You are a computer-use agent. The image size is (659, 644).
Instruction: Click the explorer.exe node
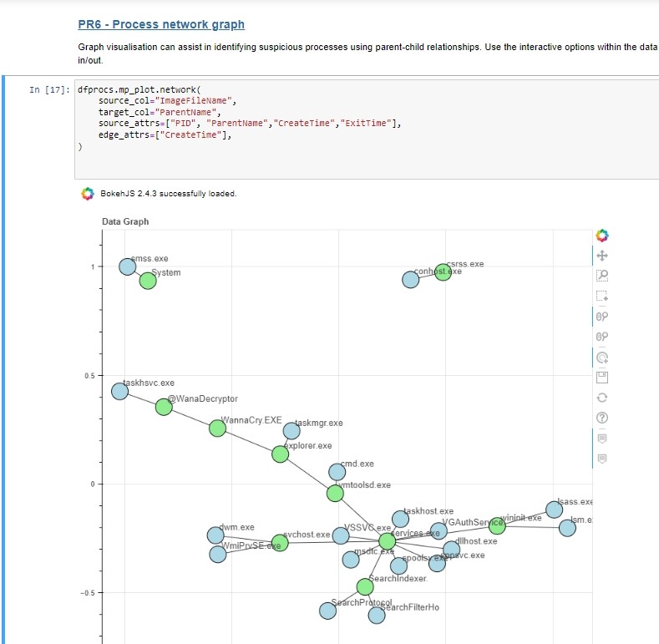[280, 454]
